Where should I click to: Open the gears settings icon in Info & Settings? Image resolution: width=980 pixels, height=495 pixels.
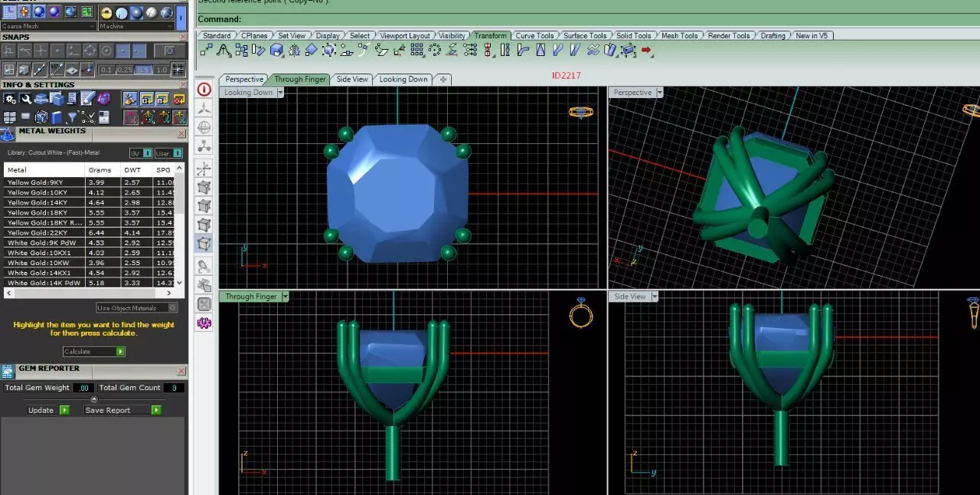click(10, 99)
